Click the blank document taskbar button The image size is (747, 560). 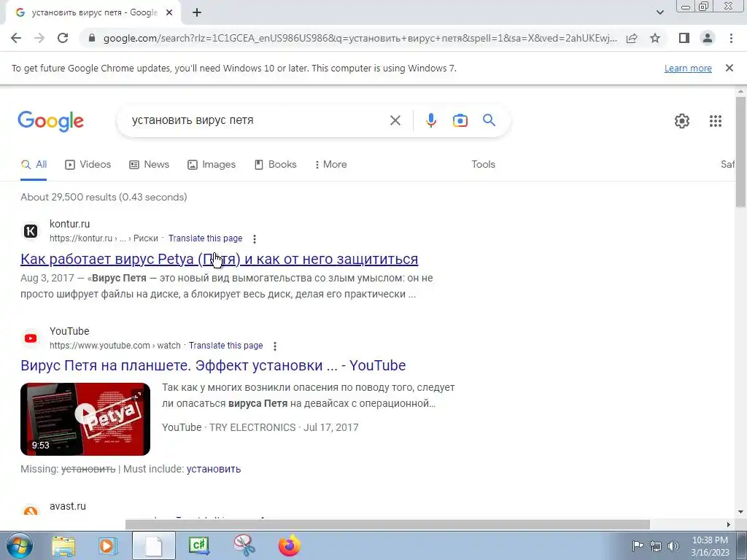153,545
